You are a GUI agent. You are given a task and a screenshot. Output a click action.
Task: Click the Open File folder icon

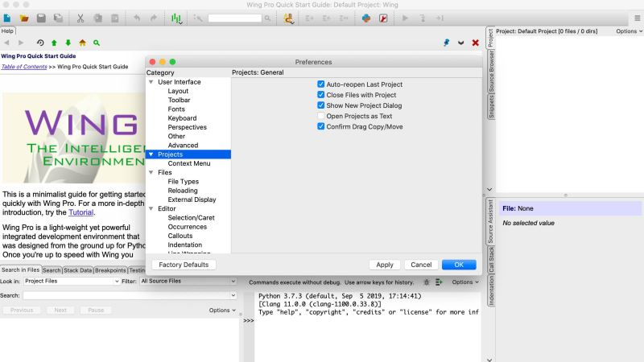click(x=24, y=18)
